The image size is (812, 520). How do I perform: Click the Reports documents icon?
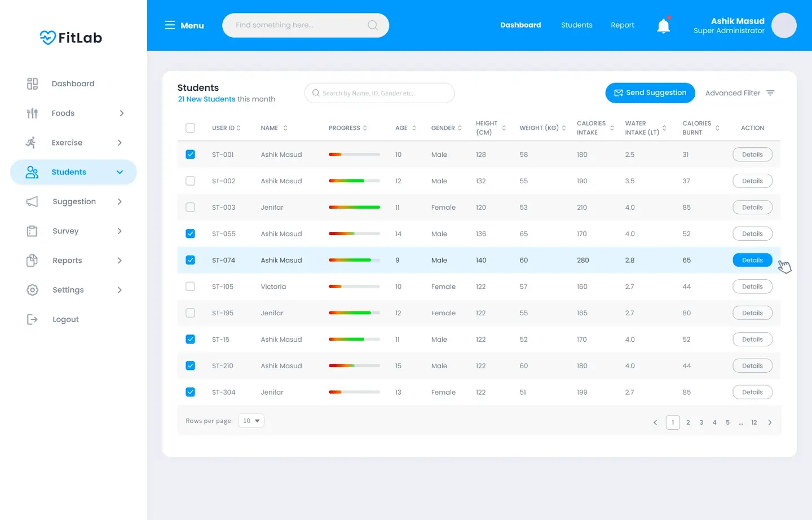32,260
